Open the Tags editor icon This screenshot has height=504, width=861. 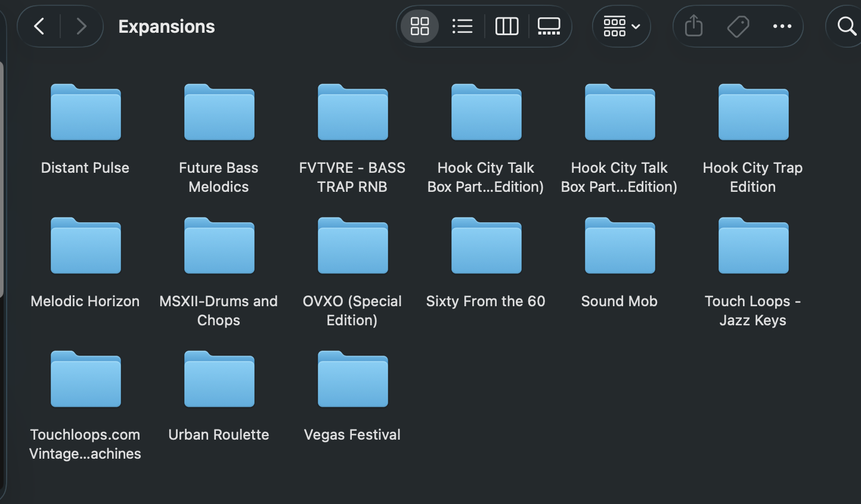click(738, 26)
